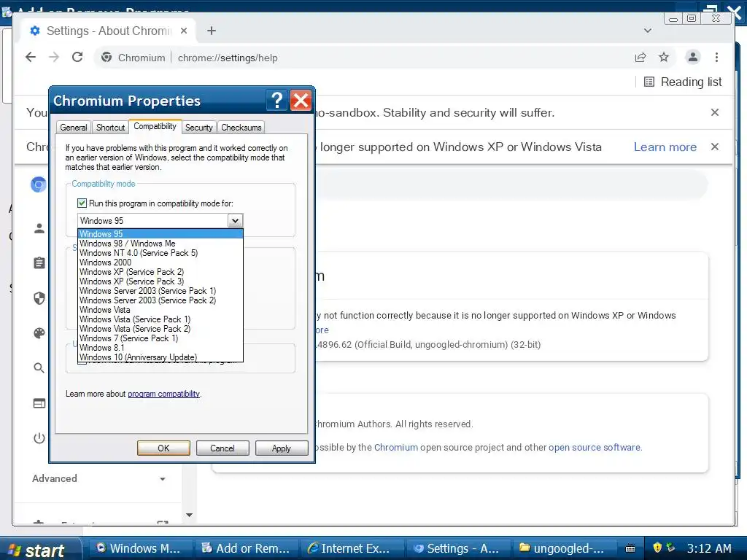The image size is (747, 560).
Task: Open the Windows start menu
Action: [x=40, y=550]
